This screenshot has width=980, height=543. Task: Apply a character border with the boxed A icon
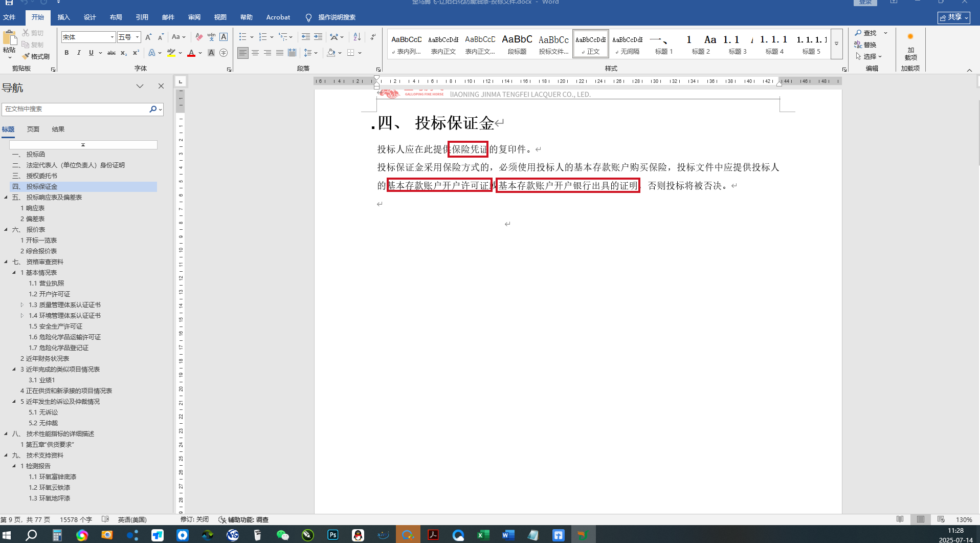(224, 37)
